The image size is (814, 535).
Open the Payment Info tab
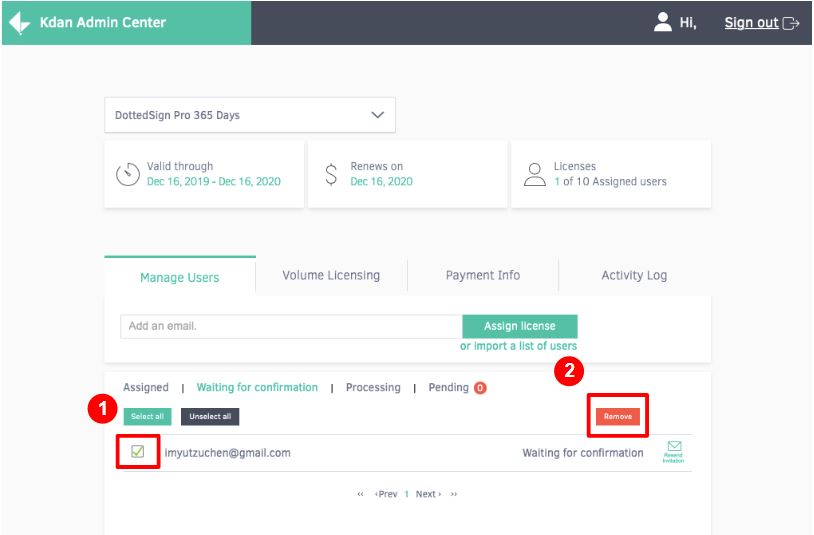point(483,275)
